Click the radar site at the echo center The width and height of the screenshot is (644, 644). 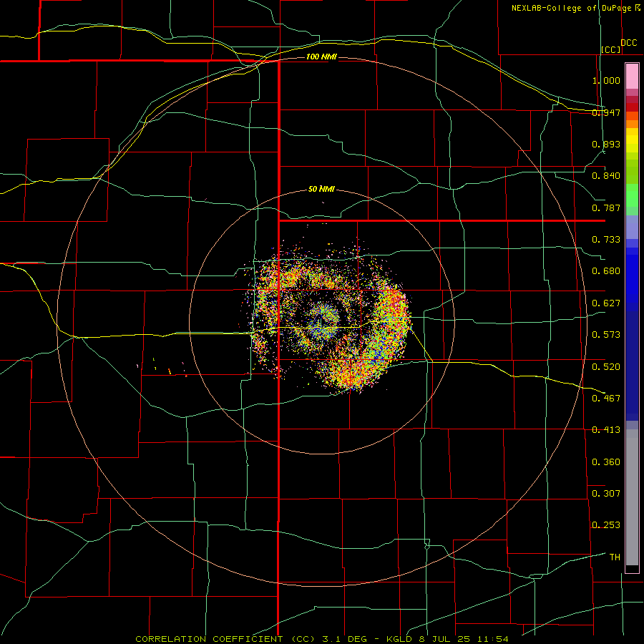[321, 321]
